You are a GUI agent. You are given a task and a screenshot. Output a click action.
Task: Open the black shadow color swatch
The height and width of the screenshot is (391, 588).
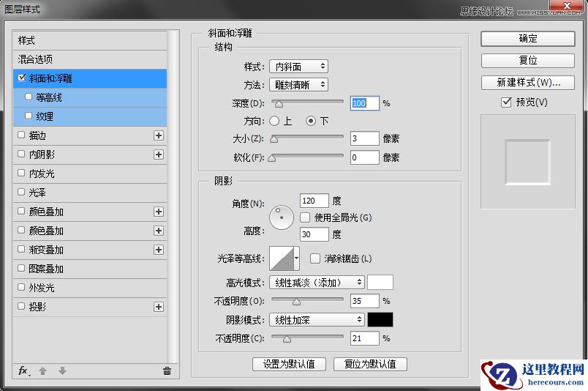tap(380, 320)
